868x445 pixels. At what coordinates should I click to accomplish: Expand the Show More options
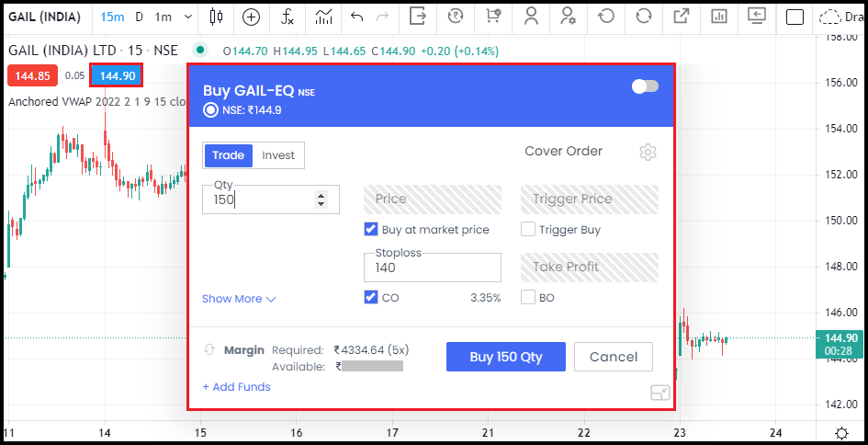pyautogui.click(x=239, y=299)
